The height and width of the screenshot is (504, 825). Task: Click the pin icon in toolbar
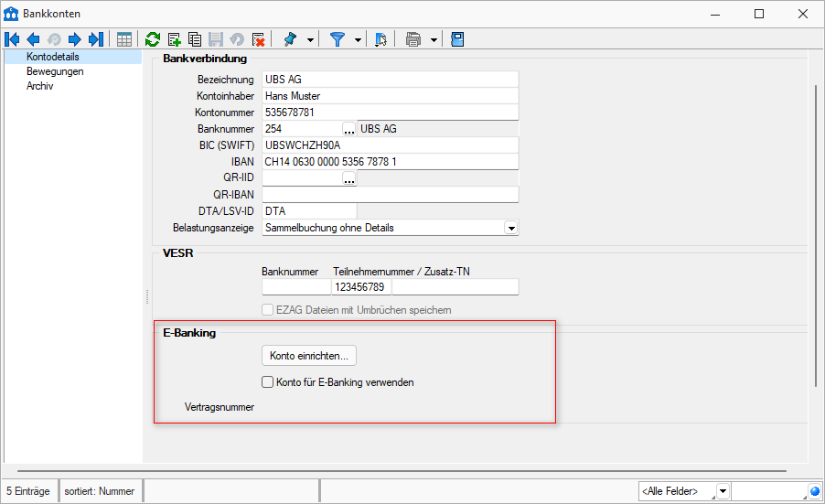tap(290, 39)
